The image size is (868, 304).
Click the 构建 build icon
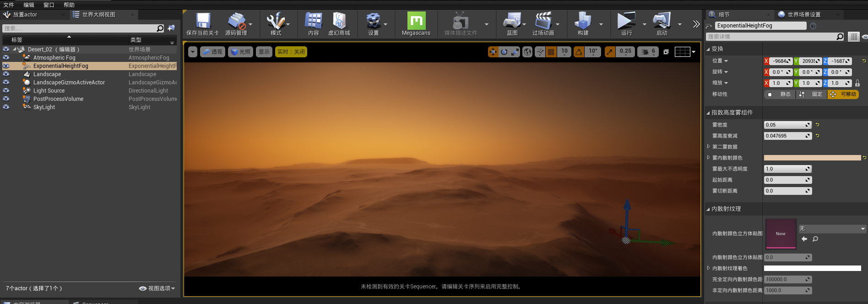click(x=583, y=21)
